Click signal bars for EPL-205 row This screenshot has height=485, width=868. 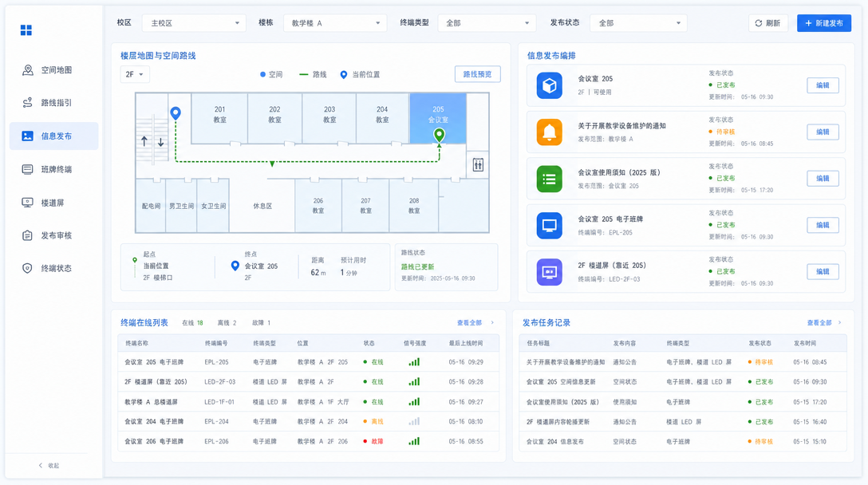click(x=414, y=362)
